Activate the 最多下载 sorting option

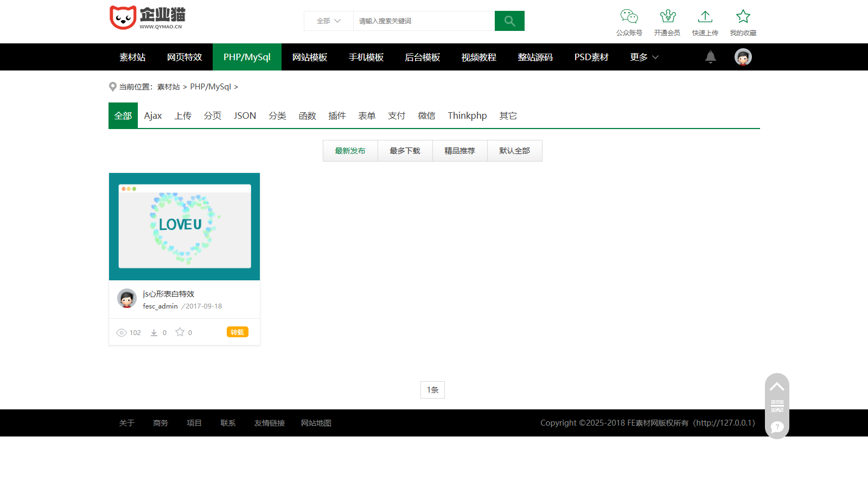coord(405,151)
